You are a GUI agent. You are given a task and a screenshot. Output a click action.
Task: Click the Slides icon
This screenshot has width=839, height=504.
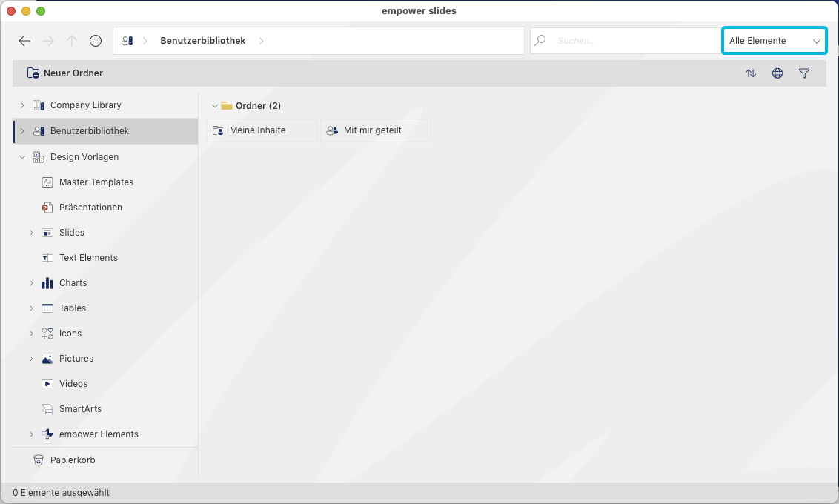point(47,233)
